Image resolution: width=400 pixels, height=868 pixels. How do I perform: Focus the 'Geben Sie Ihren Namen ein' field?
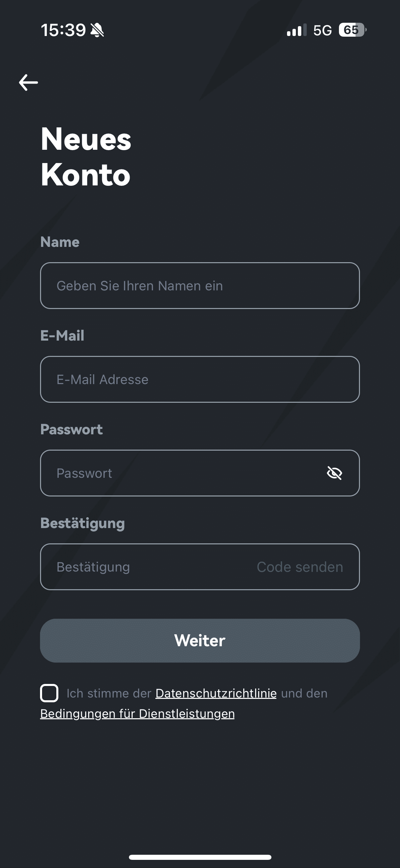(x=200, y=286)
